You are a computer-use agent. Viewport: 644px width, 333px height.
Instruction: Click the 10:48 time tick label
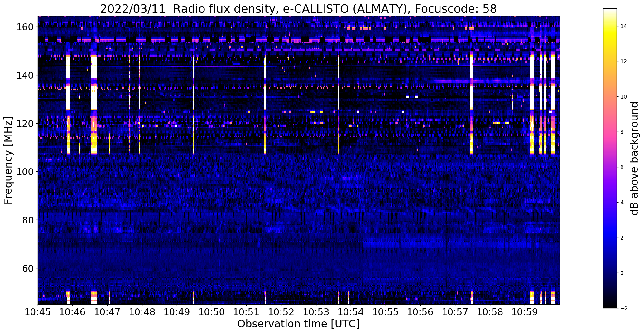pyautogui.click(x=142, y=312)
